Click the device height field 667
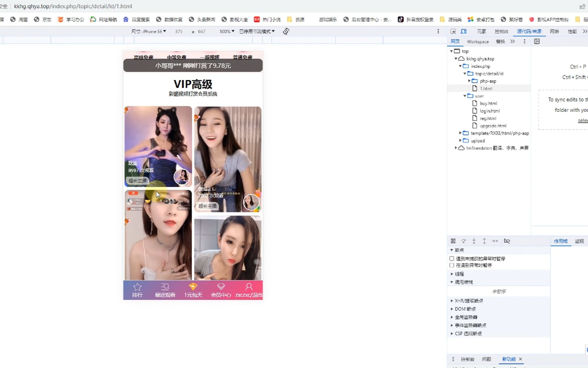The image size is (588, 368). 202,31
